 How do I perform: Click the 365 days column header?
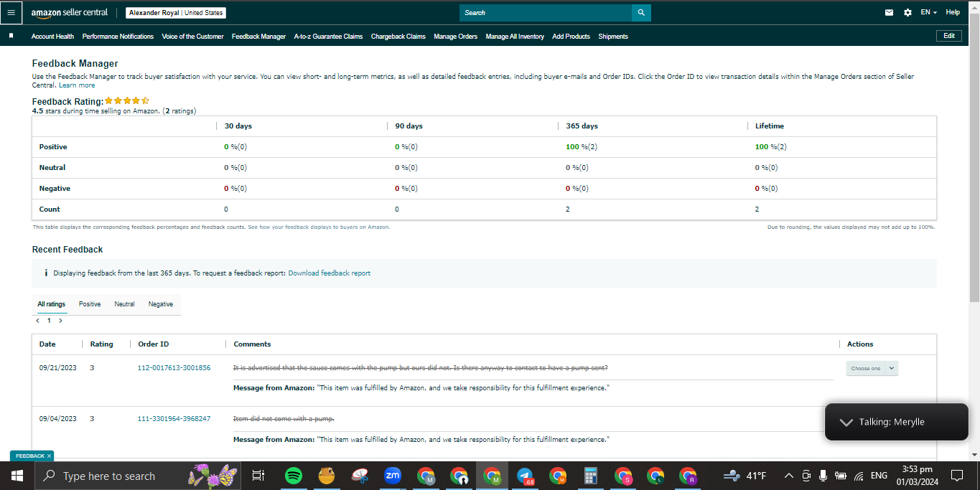coord(582,126)
